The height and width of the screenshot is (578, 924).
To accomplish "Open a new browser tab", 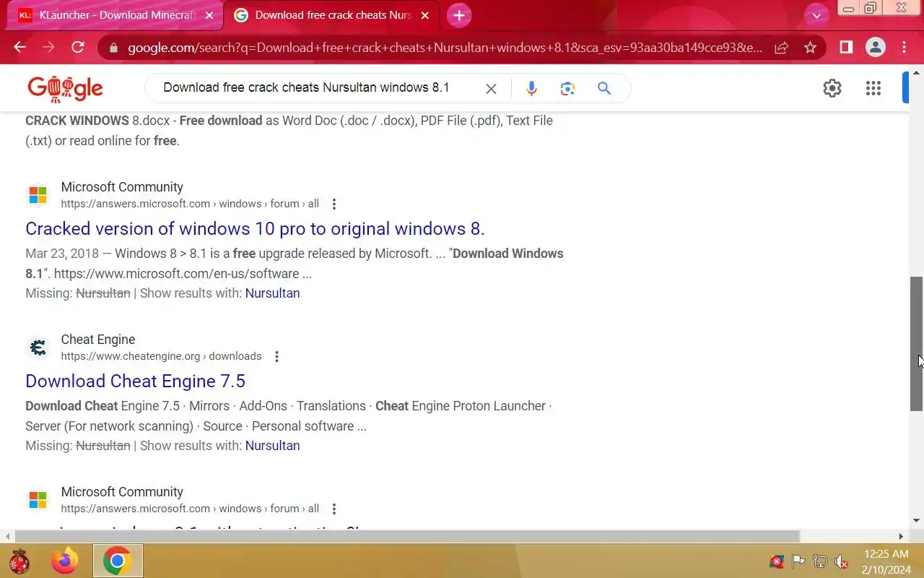I will (459, 15).
